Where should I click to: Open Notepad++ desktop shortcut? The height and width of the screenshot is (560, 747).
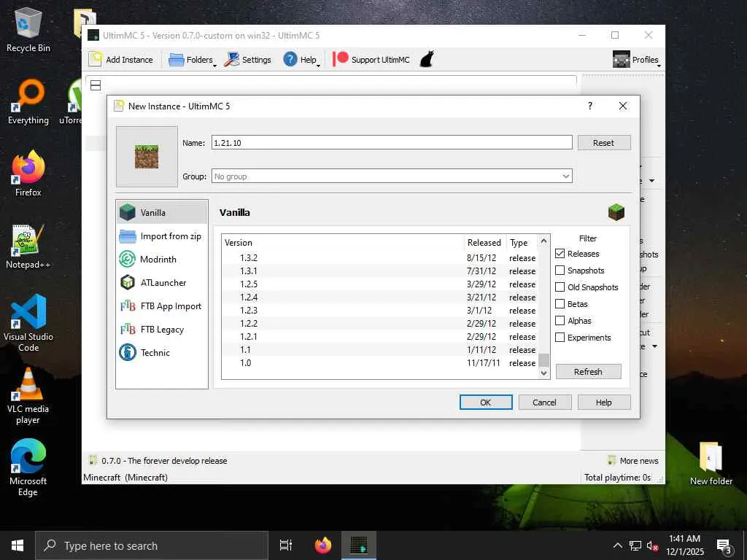28,246
